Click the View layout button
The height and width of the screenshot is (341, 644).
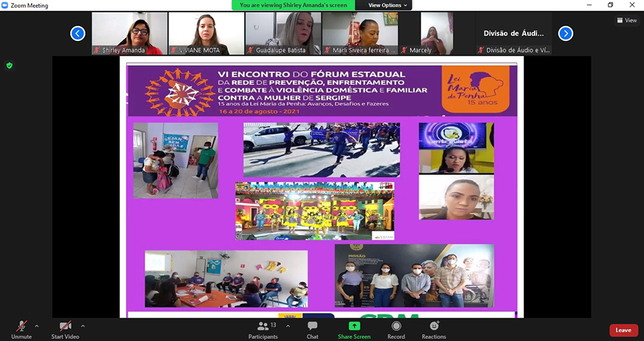627,20
